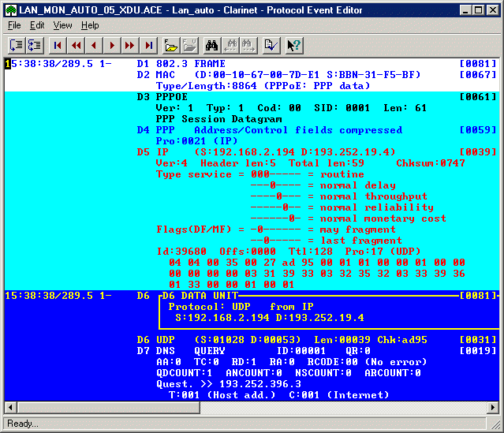Click the expand event detail toolbar icon
Screen dimensions: 504x433
point(35,45)
